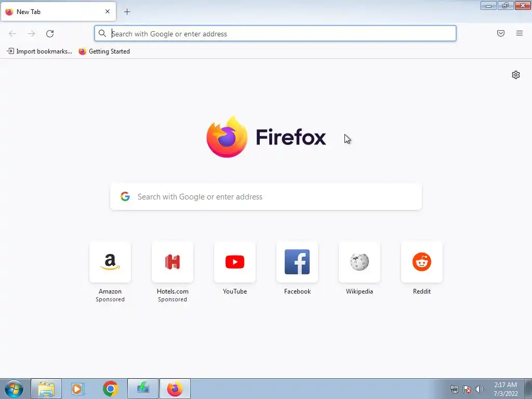The image size is (532, 399).
Task: Launch Windows Media Player from taskbar
Action: pyautogui.click(x=78, y=389)
